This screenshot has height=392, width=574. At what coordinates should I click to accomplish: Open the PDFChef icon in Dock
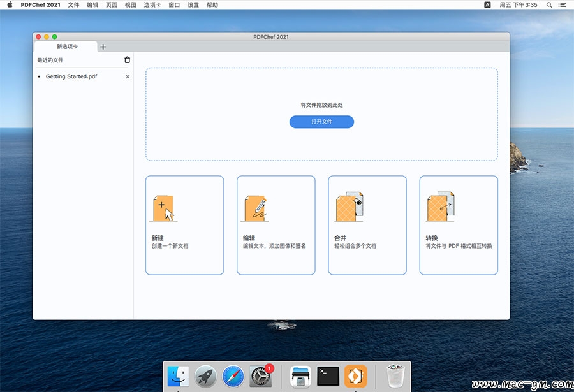355,376
